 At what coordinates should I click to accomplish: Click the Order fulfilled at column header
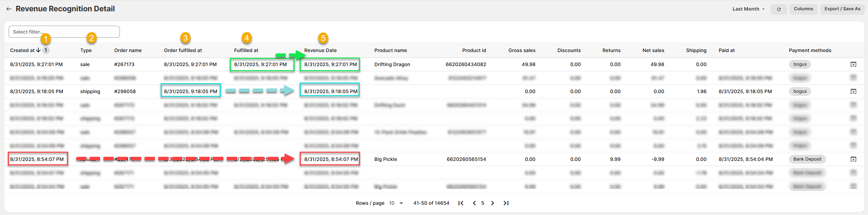[x=183, y=50]
